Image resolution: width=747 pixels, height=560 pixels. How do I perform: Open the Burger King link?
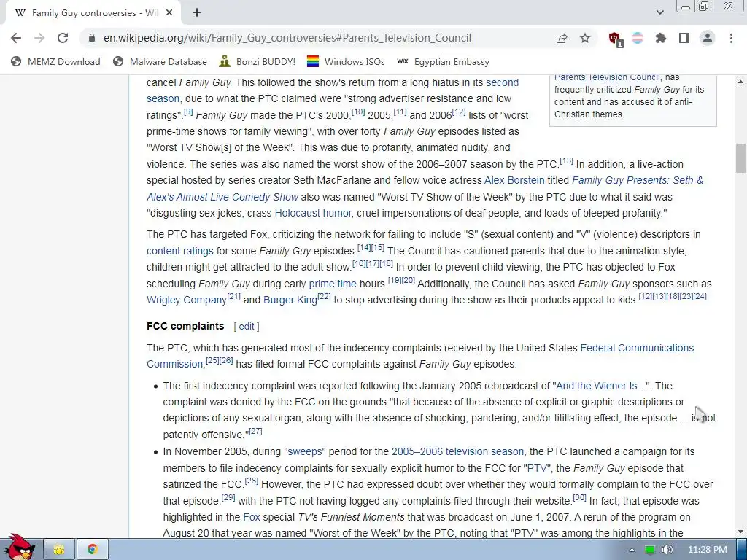pos(290,300)
